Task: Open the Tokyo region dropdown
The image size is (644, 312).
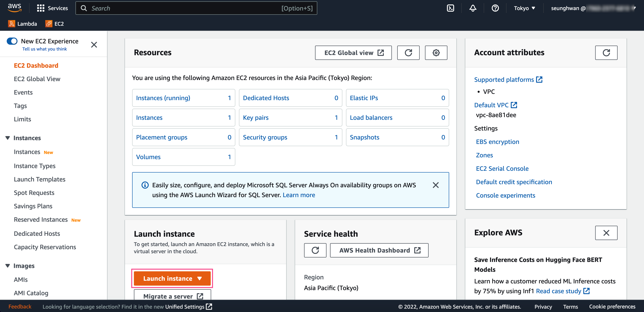Action: pyautogui.click(x=524, y=8)
